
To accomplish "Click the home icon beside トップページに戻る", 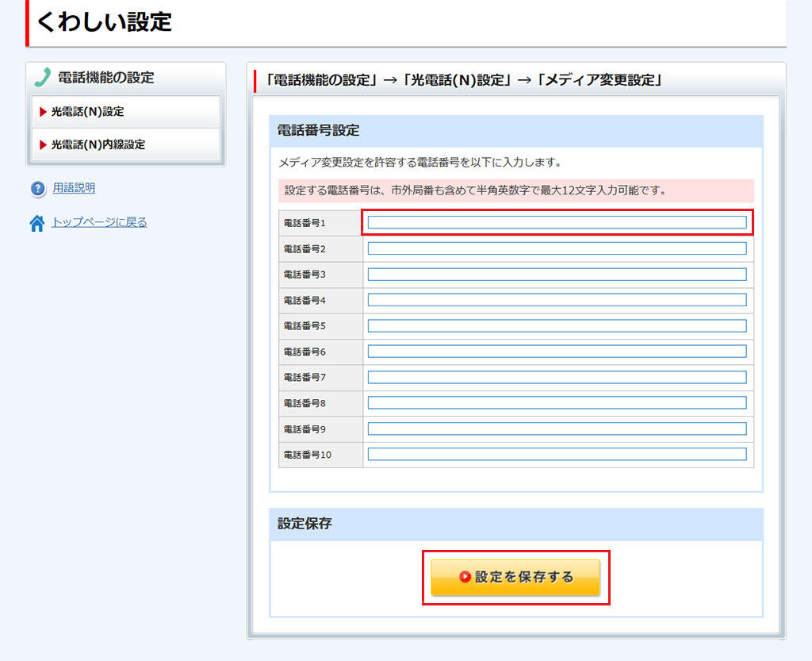I will [37, 224].
